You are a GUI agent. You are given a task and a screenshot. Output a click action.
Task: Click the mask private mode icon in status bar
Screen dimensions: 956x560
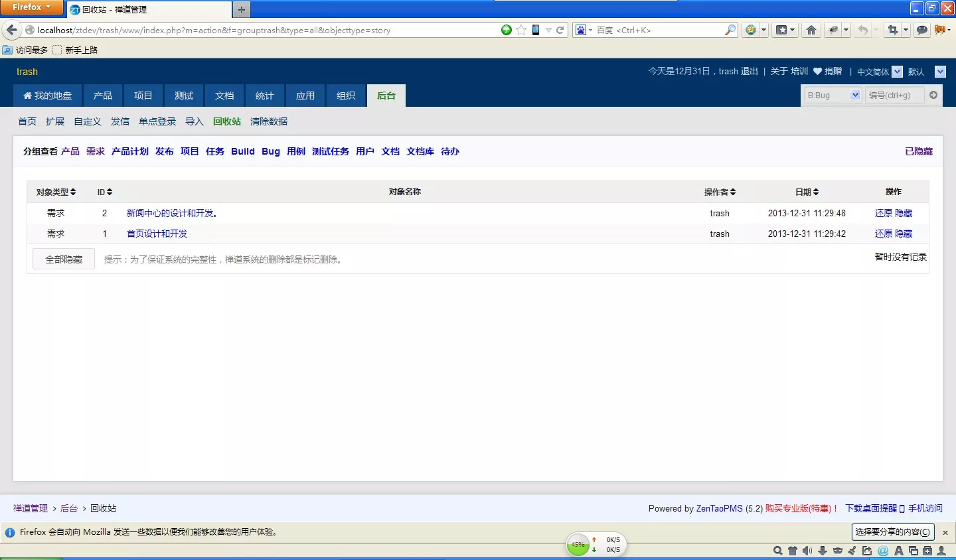[x=838, y=551]
